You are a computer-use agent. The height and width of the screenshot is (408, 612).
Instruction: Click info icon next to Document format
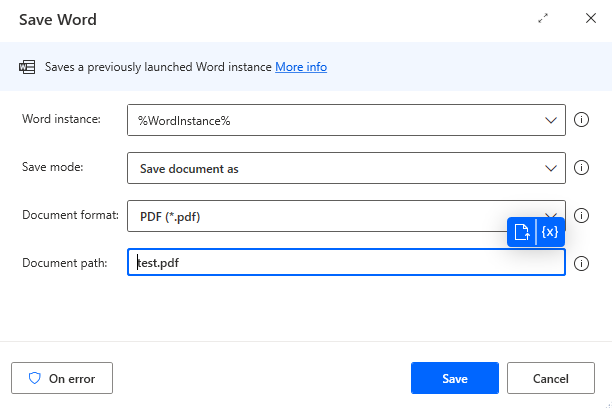(x=582, y=215)
